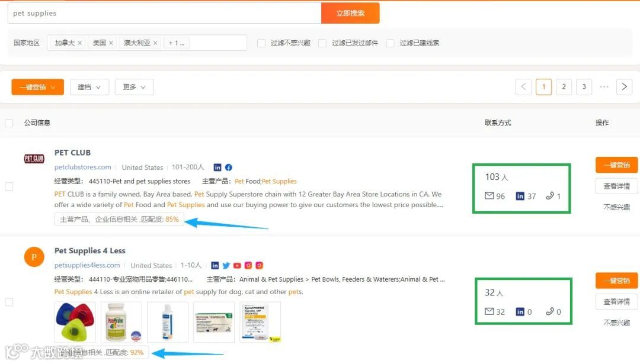Click the 联系方式 column header
Screen dimensions: 640x364
[x=498, y=123]
